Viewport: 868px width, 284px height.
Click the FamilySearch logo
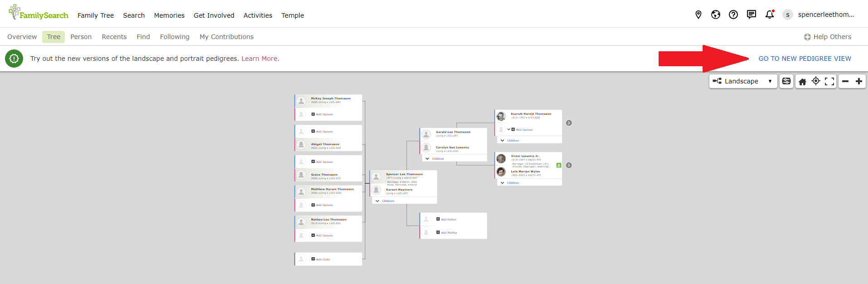(x=39, y=13)
